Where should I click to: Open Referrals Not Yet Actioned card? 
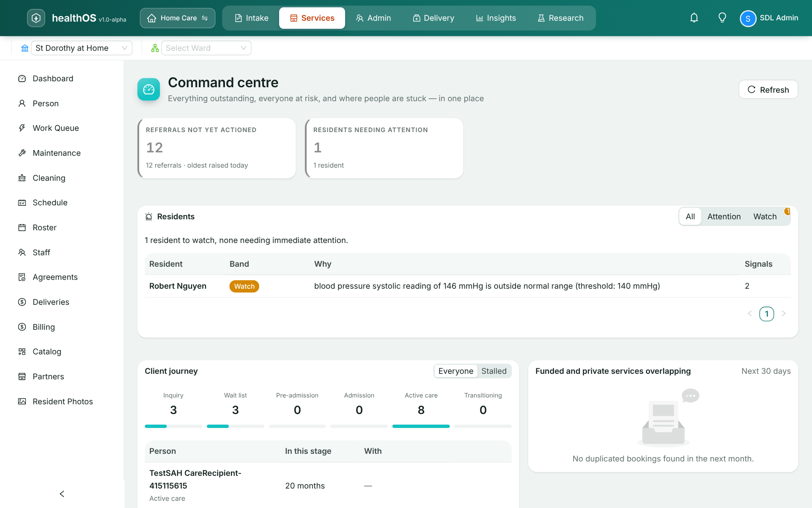coord(217,148)
